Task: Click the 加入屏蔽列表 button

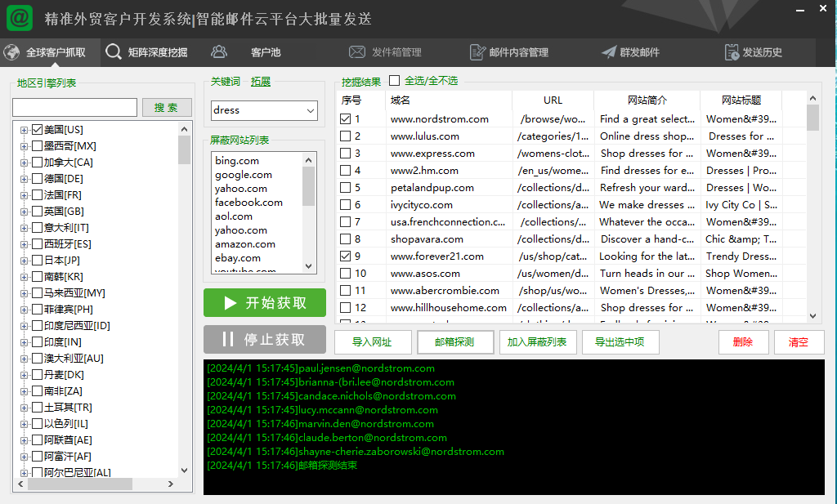Action: pos(538,342)
